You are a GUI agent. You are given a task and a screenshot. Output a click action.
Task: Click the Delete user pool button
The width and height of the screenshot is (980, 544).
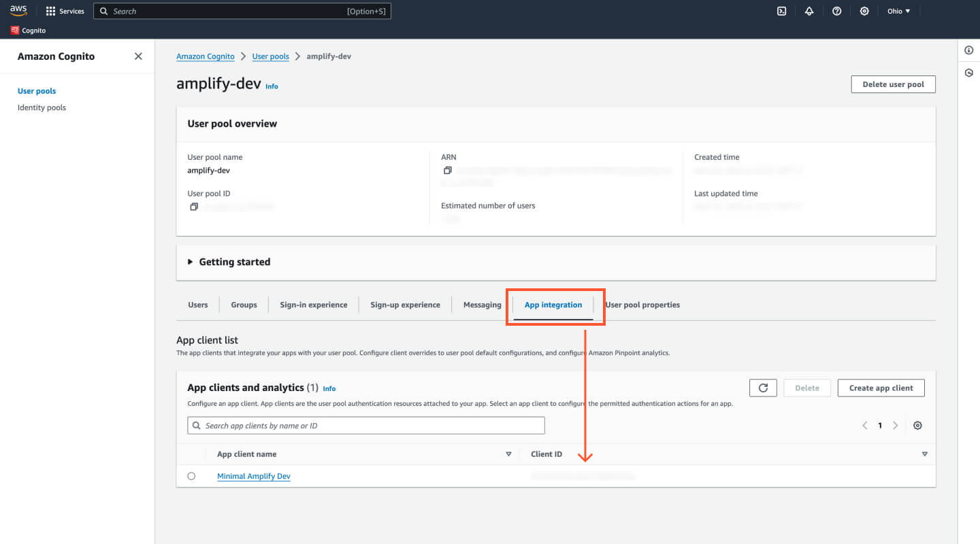coord(894,84)
